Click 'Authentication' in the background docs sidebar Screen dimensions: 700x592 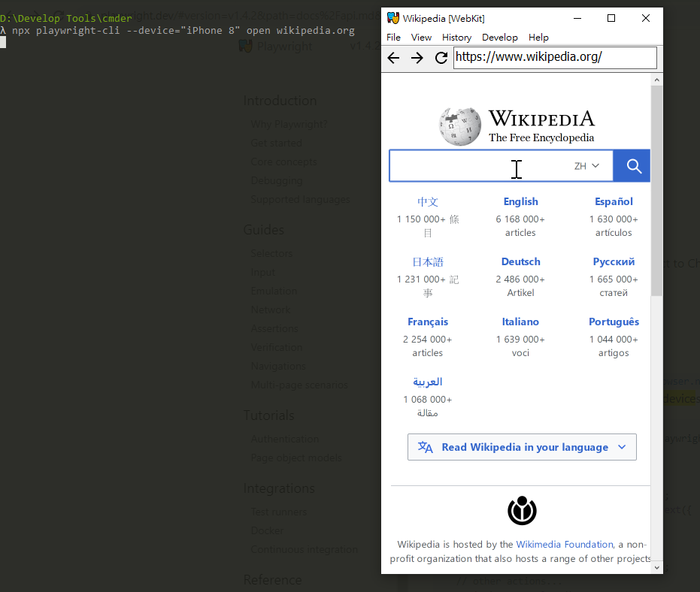point(284,439)
